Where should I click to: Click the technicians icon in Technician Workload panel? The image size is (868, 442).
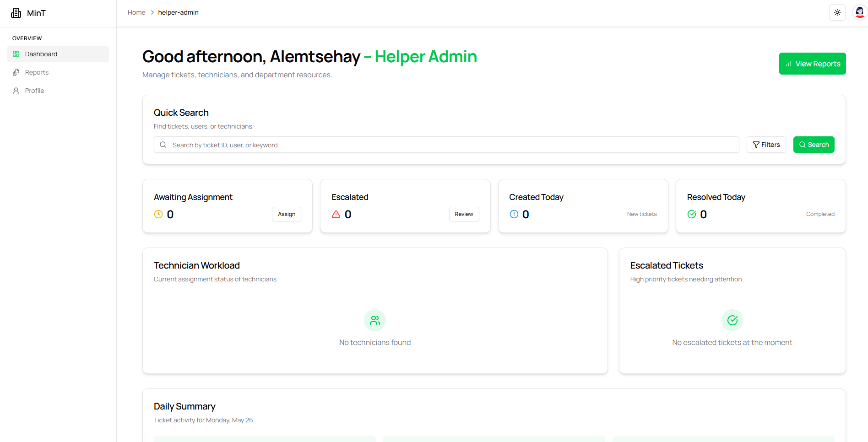(x=374, y=320)
